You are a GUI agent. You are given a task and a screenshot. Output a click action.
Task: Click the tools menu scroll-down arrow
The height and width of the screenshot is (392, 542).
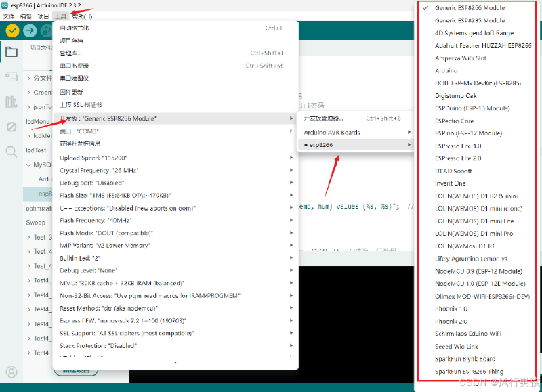tap(175, 362)
